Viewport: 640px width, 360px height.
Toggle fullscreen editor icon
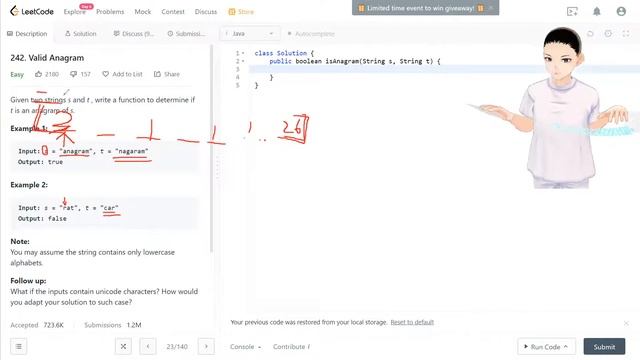tap(626, 33)
